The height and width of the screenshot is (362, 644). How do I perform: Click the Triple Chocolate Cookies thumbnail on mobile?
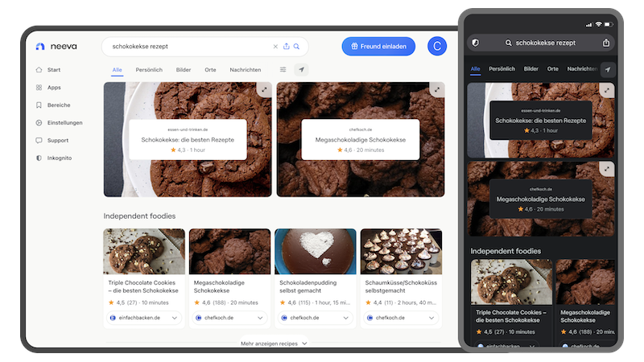[511, 282]
